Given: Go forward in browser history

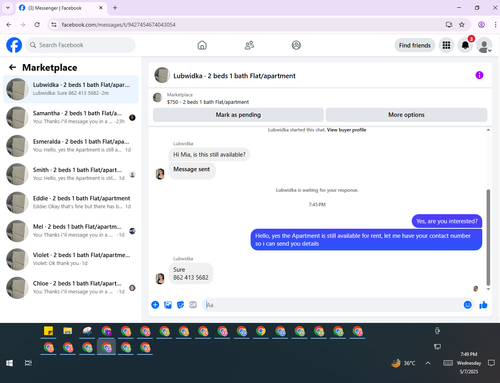Looking at the screenshot, I should 23,25.
